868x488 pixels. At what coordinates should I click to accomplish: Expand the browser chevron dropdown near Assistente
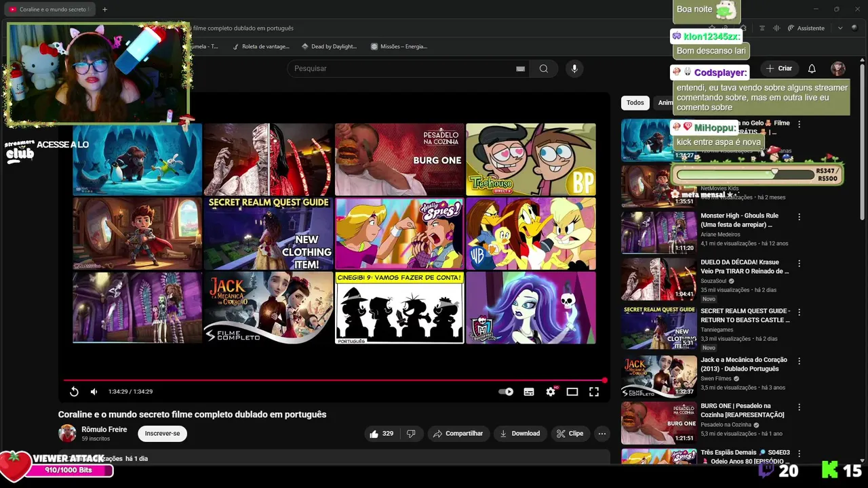[x=840, y=28]
